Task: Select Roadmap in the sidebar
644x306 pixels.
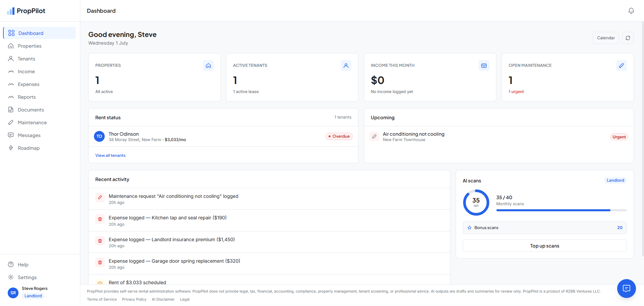Action: pyautogui.click(x=40, y=148)
